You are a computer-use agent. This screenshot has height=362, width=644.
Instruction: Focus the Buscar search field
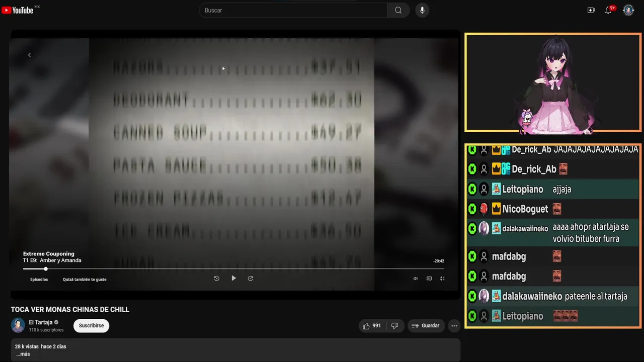pos(293,10)
